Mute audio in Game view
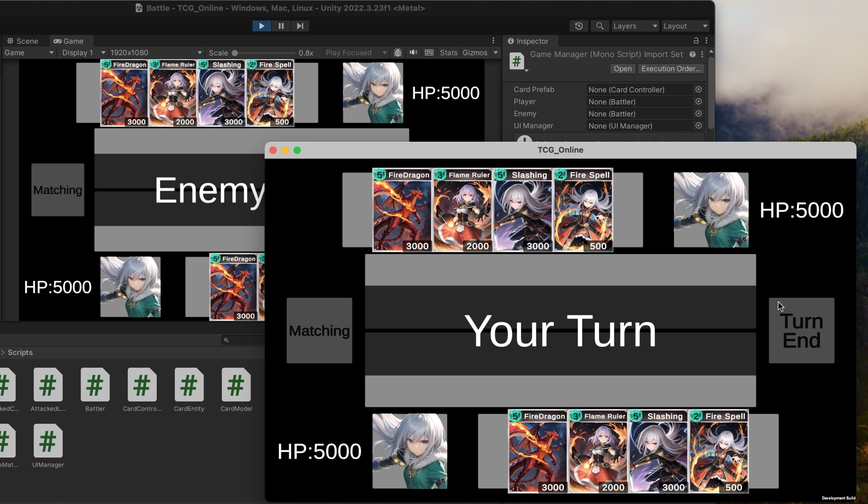868x504 pixels. click(413, 53)
